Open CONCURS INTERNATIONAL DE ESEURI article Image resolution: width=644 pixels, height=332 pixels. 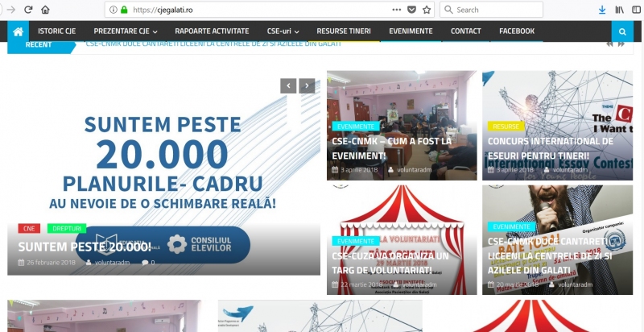click(551, 148)
